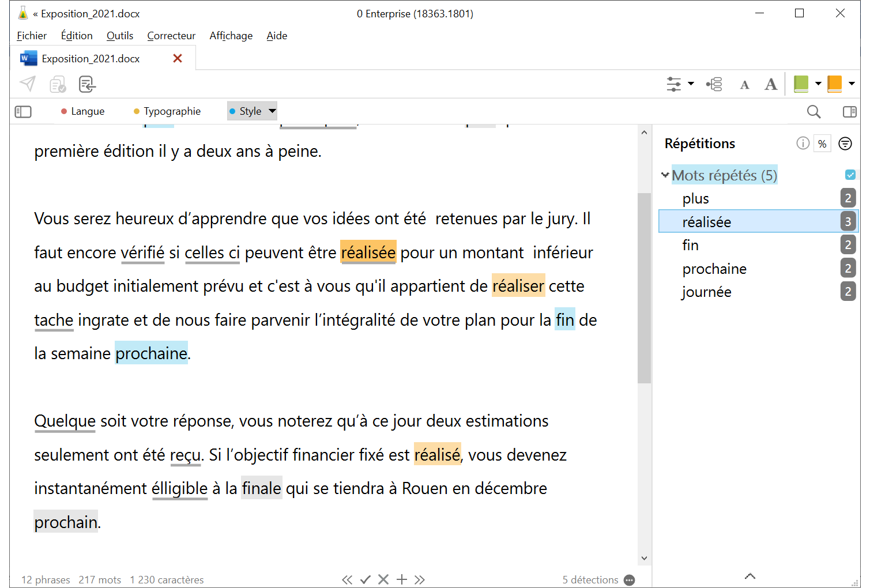Toggle the left sidebar panel
The height and width of the screenshot is (588, 870).
click(x=23, y=112)
